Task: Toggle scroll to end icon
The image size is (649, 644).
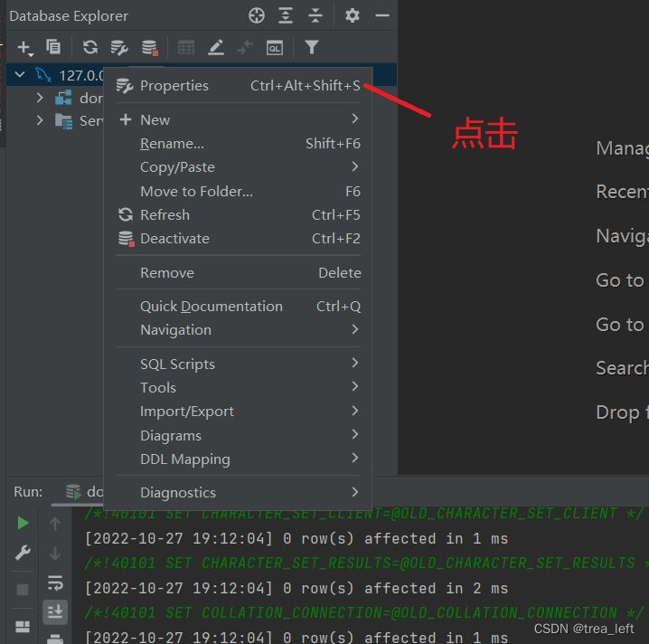Action: 55,611
